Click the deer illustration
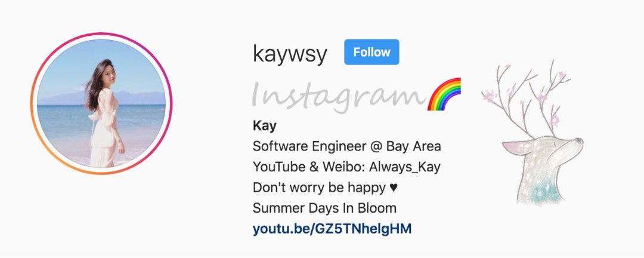Screen dimensions: 644x258 [532, 133]
